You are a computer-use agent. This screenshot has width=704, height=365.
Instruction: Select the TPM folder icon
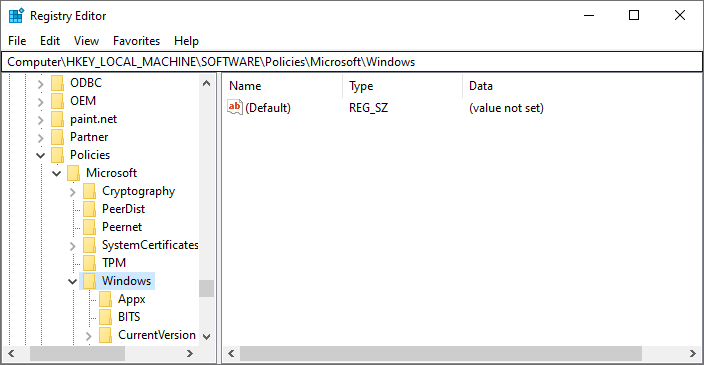click(89, 263)
